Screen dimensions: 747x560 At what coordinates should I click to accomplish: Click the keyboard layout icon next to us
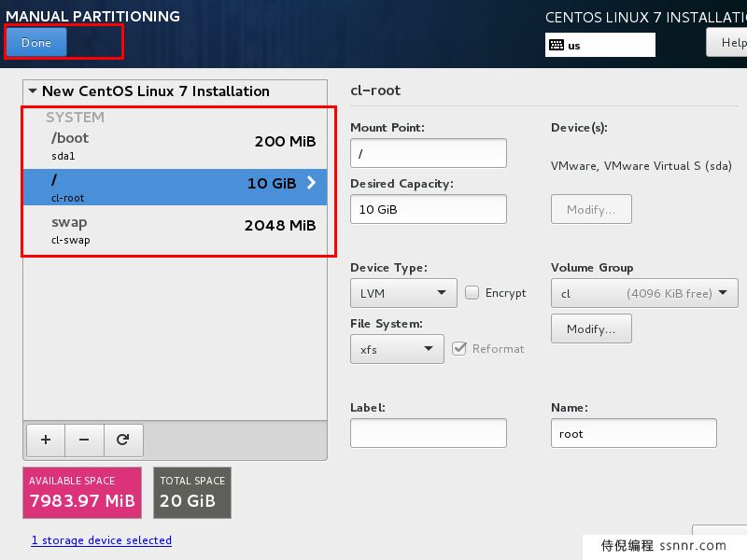557,45
